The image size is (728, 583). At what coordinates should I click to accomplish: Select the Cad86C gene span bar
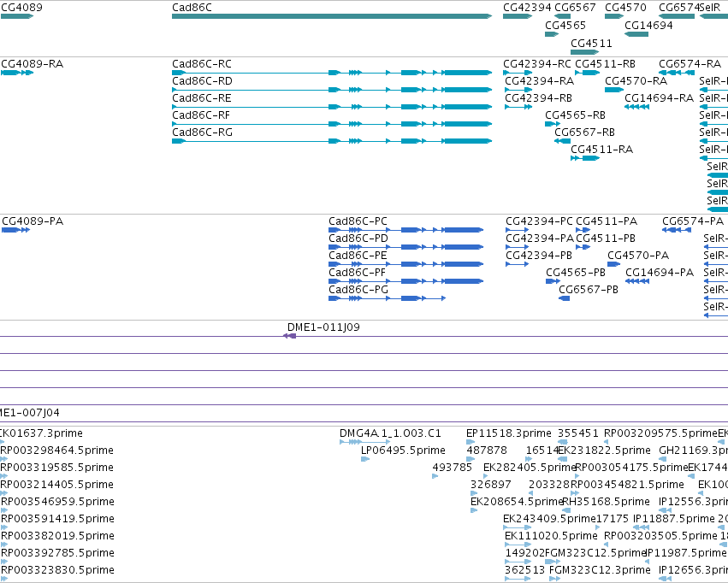[x=332, y=16]
